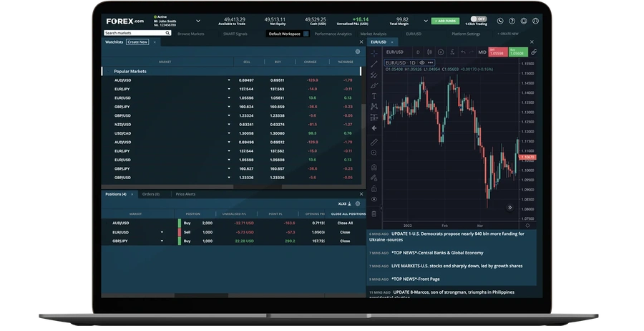Open the notifications bell icon
The image size is (644, 331).
click(x=524, y=21)
